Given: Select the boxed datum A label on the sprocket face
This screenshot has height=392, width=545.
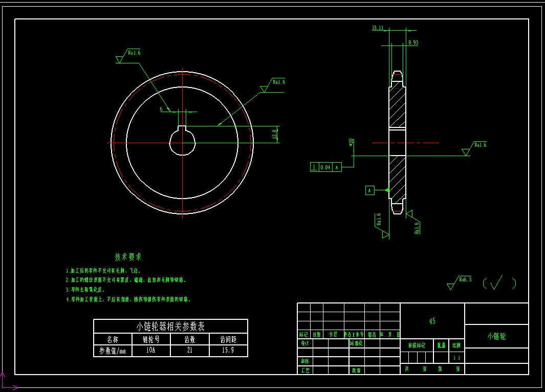Looking at the screenshot, I should pos(370,190).
